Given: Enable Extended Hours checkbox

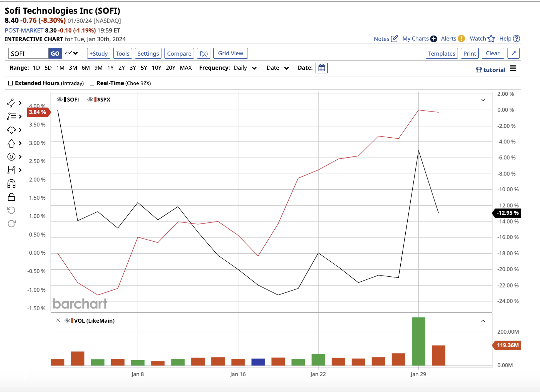Looking at the screenshot, I should (x=11, y=83).
